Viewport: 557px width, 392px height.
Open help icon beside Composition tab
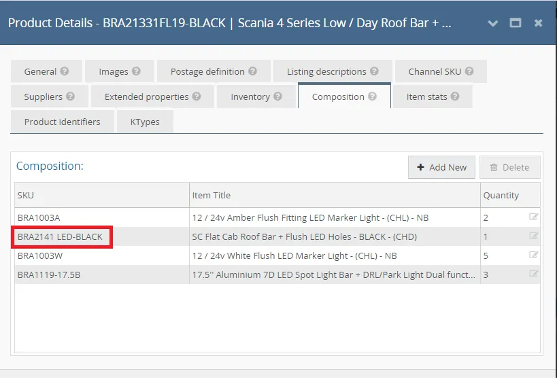point(372,96)
